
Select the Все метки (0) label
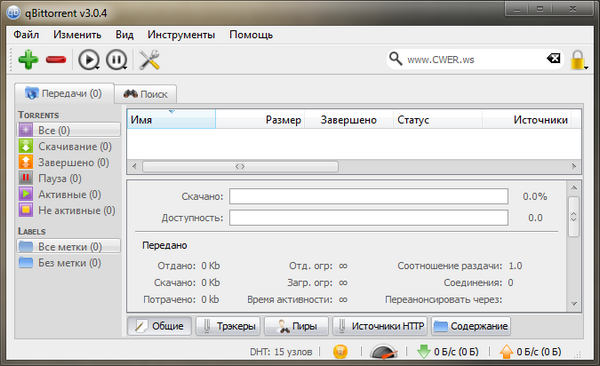coord(69,247)
